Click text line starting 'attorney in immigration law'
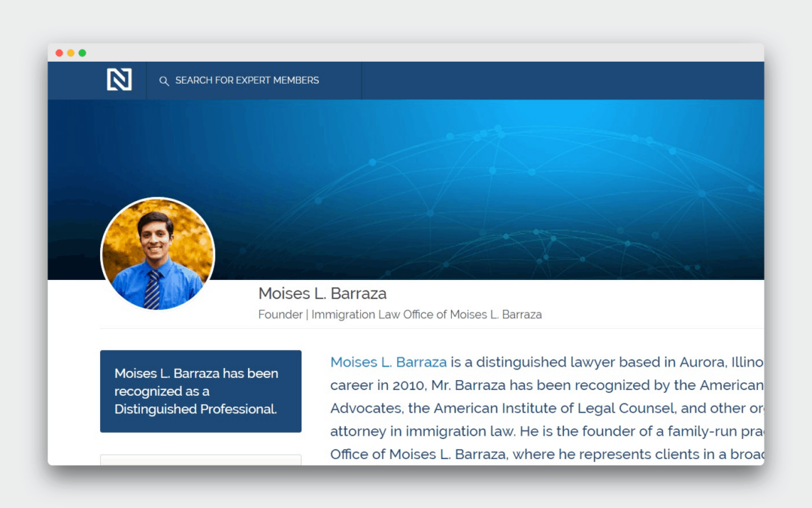812x508 pixels. click(547, 431)
